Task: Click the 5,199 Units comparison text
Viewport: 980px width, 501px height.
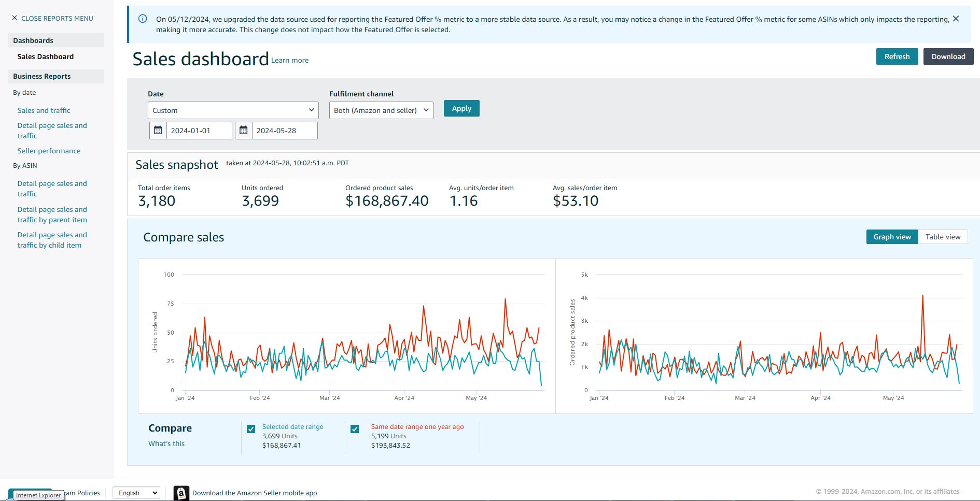Action: click(x=389, y=436)
